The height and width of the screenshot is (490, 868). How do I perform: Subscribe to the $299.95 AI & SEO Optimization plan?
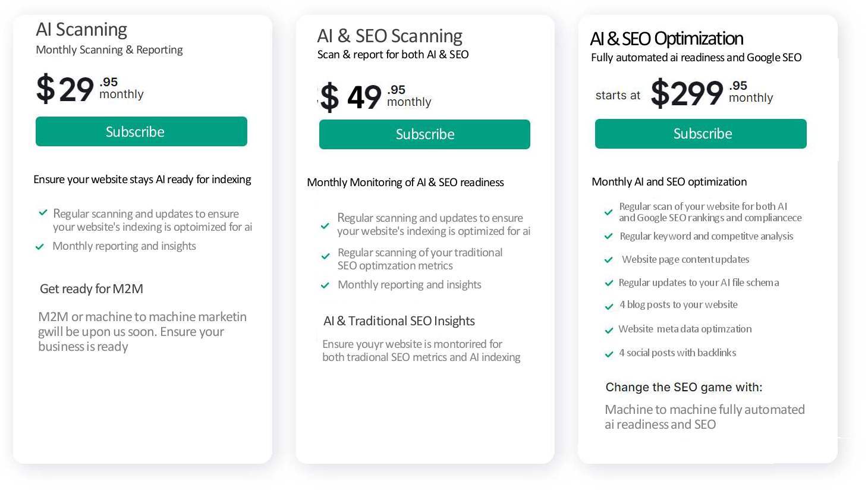click(x=700, y=134)
